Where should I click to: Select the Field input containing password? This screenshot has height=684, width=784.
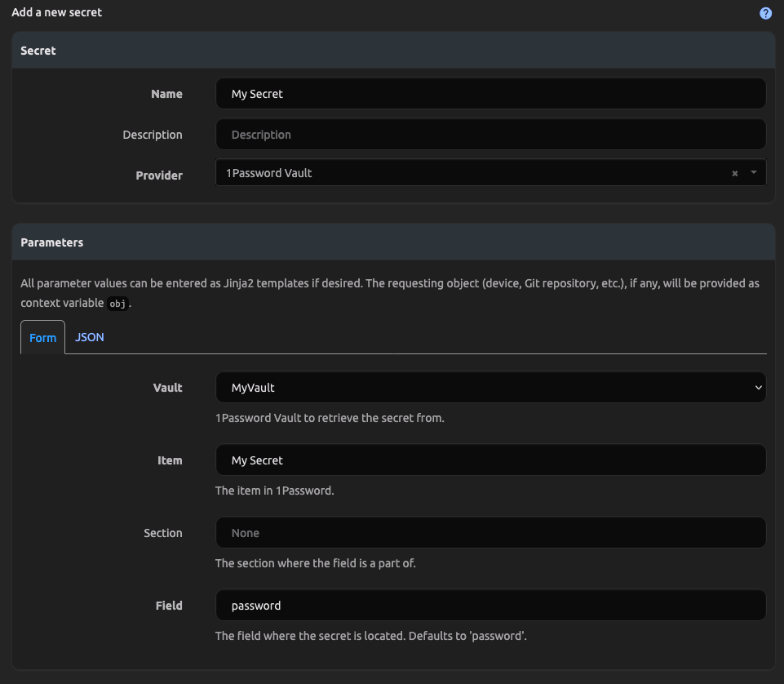point(489,605)
